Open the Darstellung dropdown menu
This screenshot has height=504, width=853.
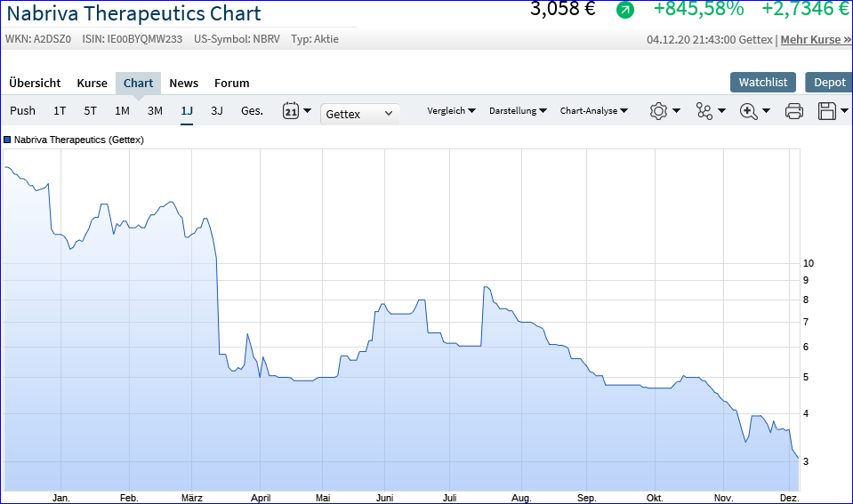click(518, 111)
